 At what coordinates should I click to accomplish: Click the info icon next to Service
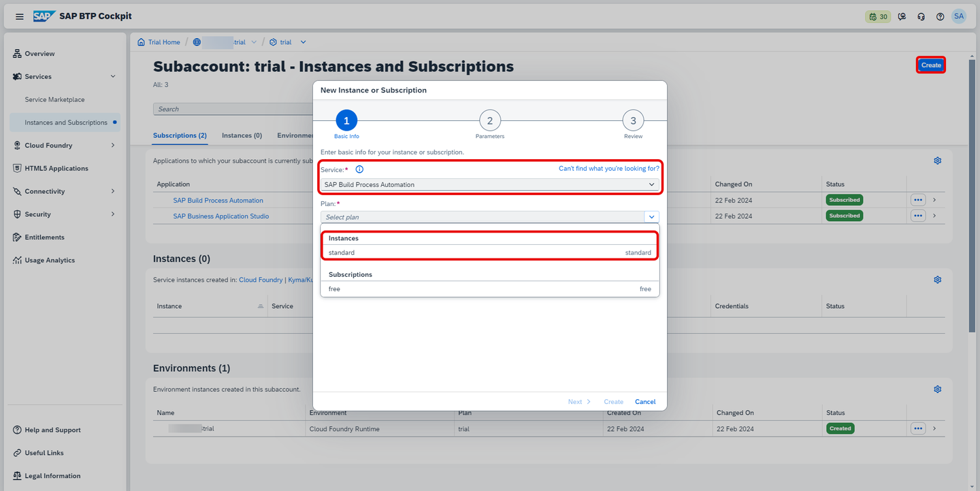pos(359,169)
